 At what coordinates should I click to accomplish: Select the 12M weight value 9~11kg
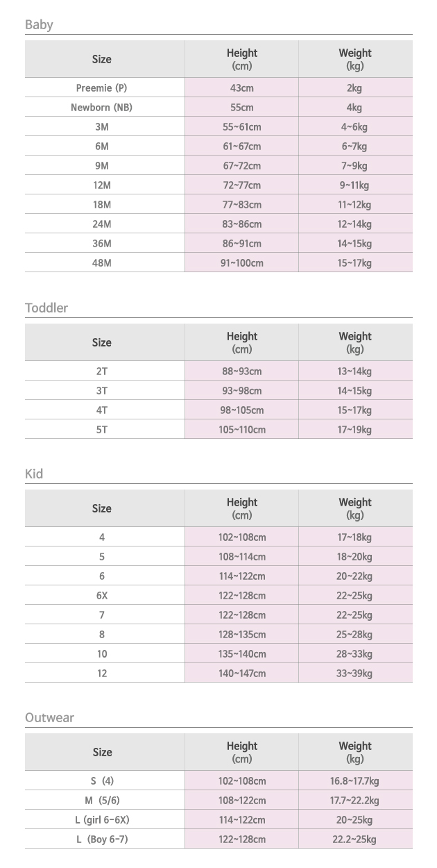[x=354, y=185]
